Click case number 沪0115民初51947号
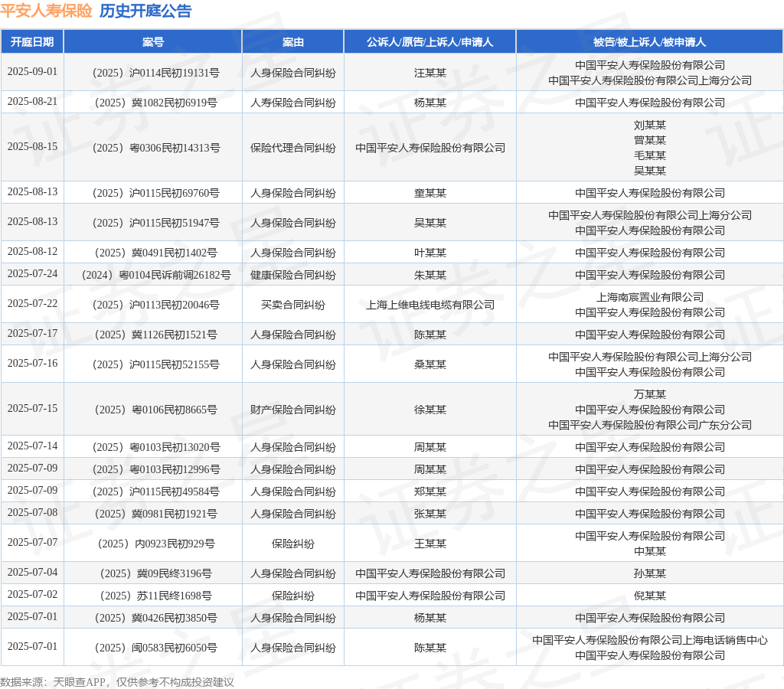The image size is (784, 689). 156,223
